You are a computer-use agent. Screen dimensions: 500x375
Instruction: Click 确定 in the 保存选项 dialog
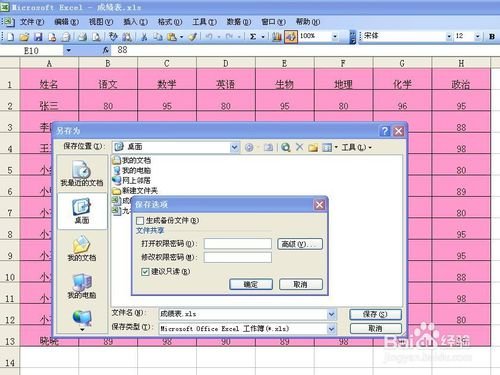[251, 284]
